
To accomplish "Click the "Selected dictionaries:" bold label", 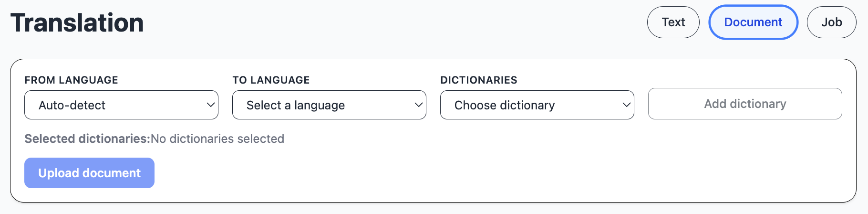I will click(x=87, y=139).
